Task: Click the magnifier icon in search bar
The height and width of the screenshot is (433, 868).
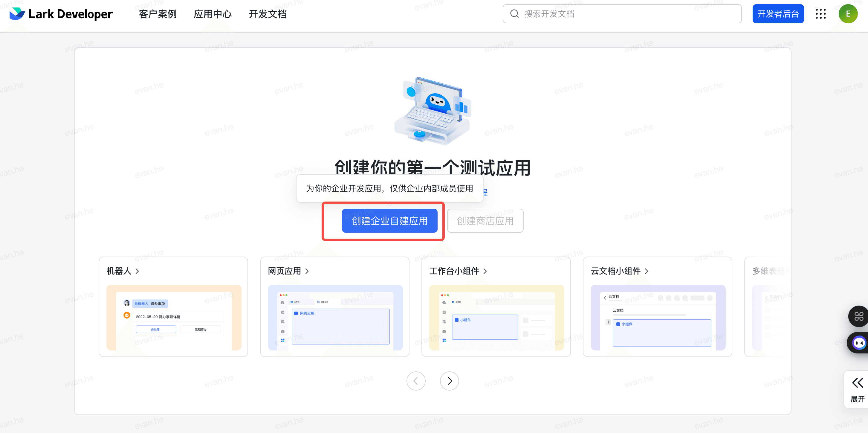Action: point(514,13)
